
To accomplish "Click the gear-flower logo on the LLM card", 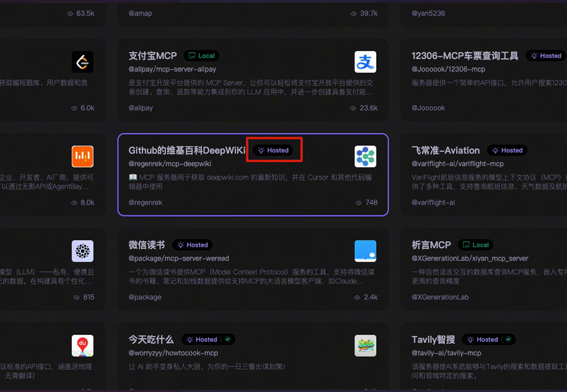I will (x=82, y=251).
